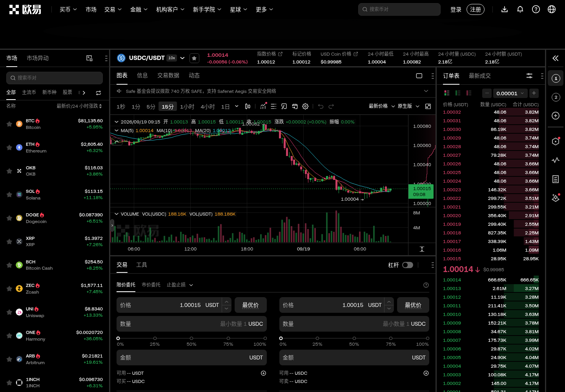Screen dimensions: 565x392
Task: Toggle favorite star for ETH row
Action: pyautogui.click(x=9, y=147)
